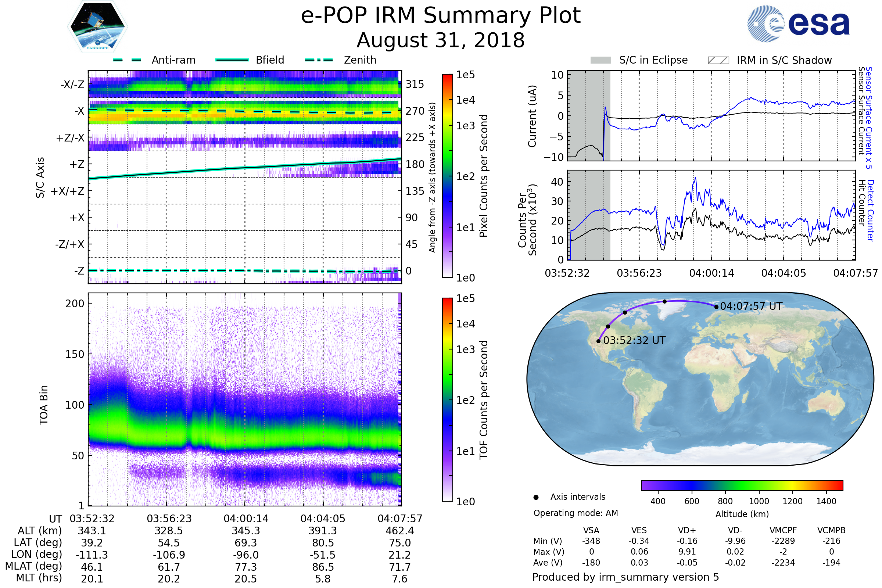Screen dimensions: 882x588
Task: Click the Bfield solid line legend marker
Action: click(x=232, y=60)
